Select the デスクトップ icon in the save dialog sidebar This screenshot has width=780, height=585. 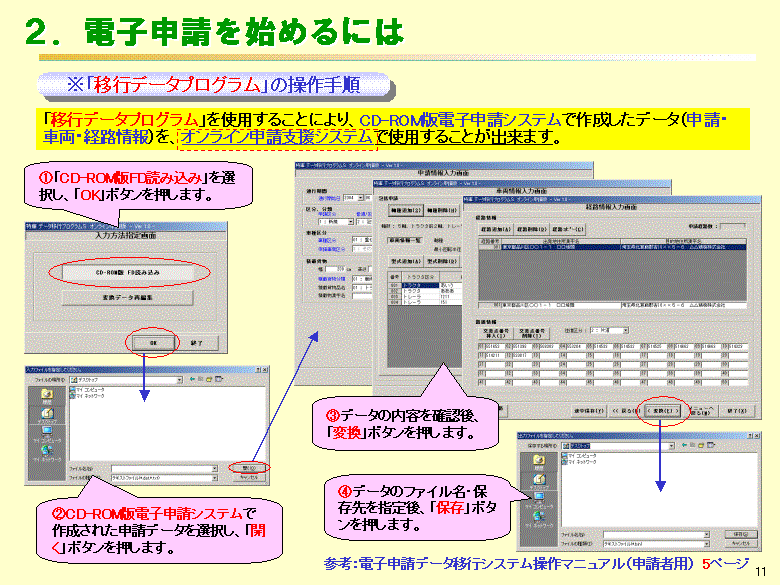[539, 482]
